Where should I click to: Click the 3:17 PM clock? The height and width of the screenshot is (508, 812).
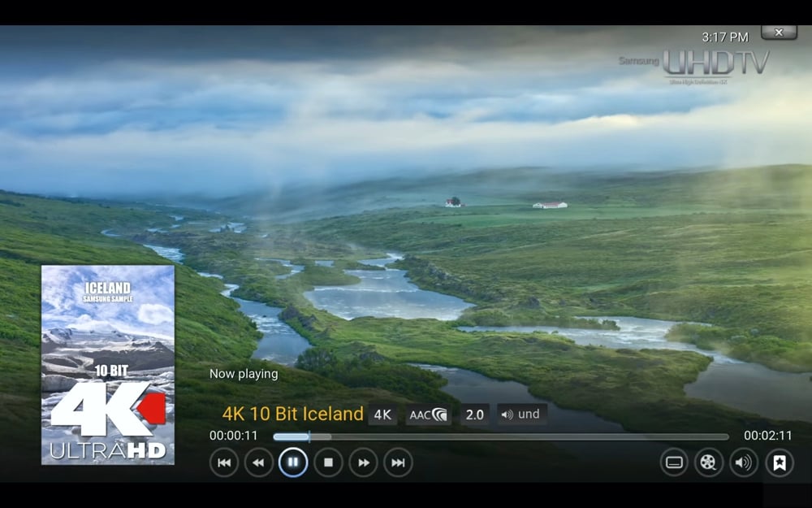coord(725,37)
